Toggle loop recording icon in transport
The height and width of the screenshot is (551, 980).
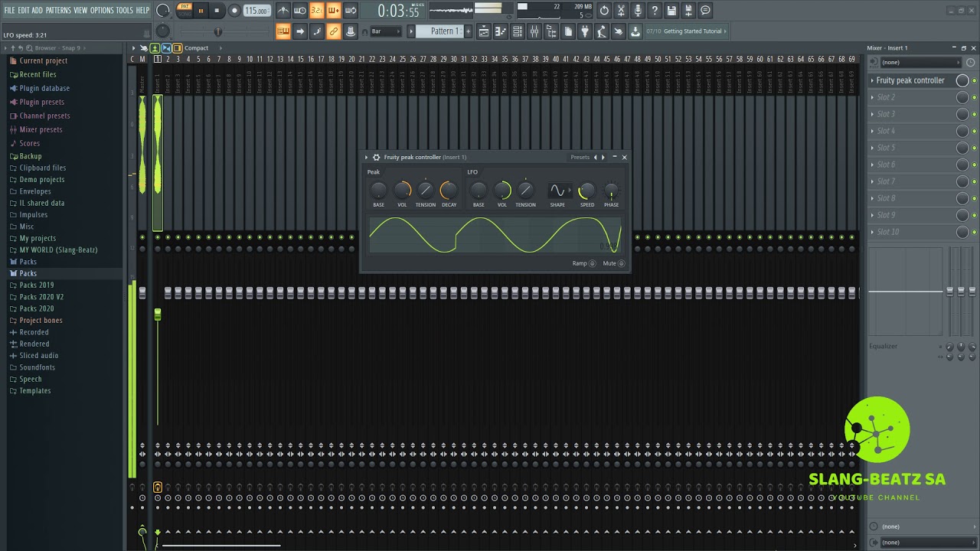click(350, 11)
